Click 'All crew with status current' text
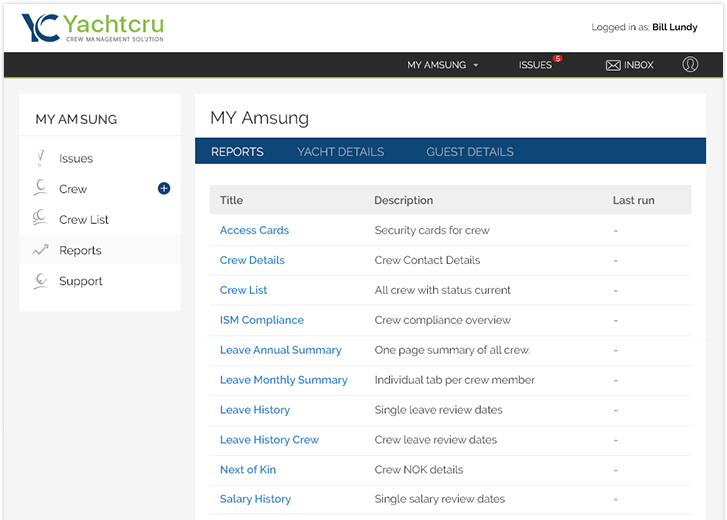This screenshot has height=520, width=727. [442, 290]
